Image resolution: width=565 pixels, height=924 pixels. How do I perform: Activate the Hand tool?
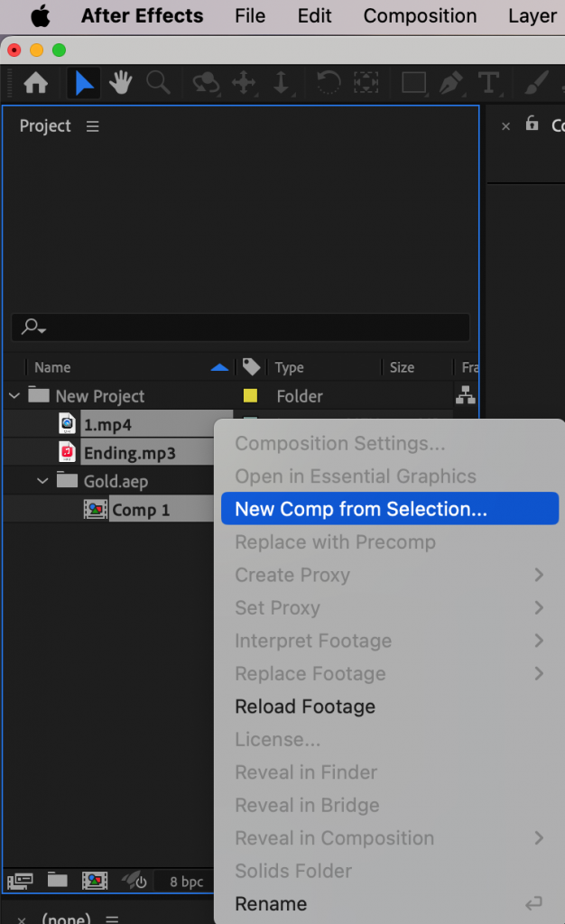pyautogui.click(x=121, y=82)
